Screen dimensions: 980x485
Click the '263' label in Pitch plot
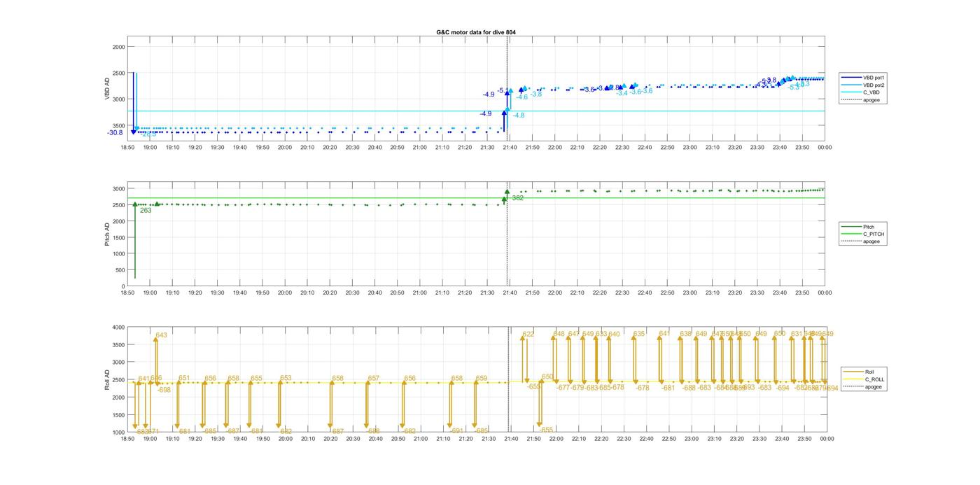[146, 210]
